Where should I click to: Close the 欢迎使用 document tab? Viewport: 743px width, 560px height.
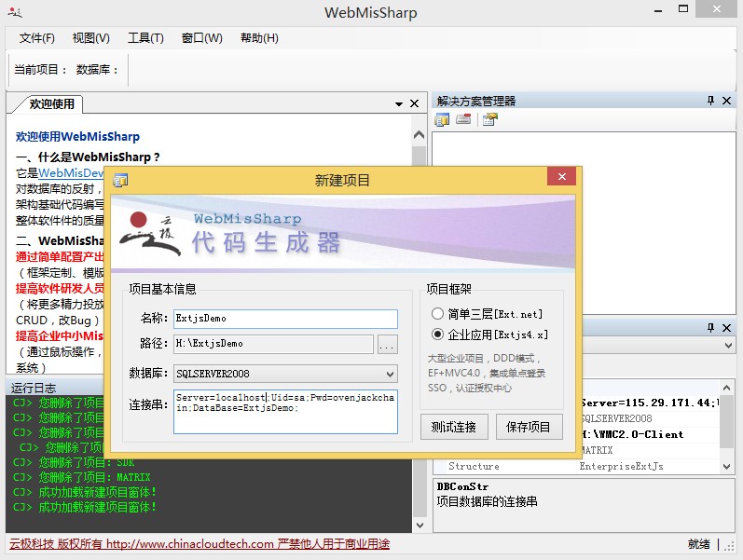[x=415, y=103]
